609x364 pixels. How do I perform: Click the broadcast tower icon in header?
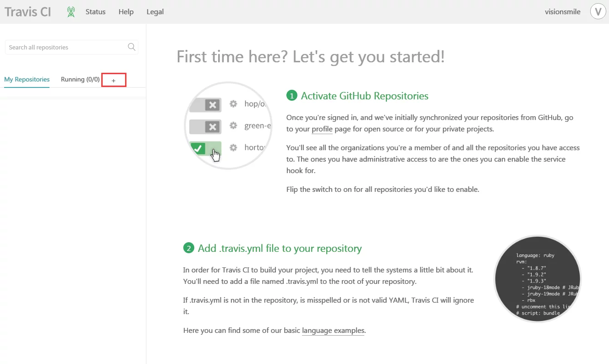[71, 12]
